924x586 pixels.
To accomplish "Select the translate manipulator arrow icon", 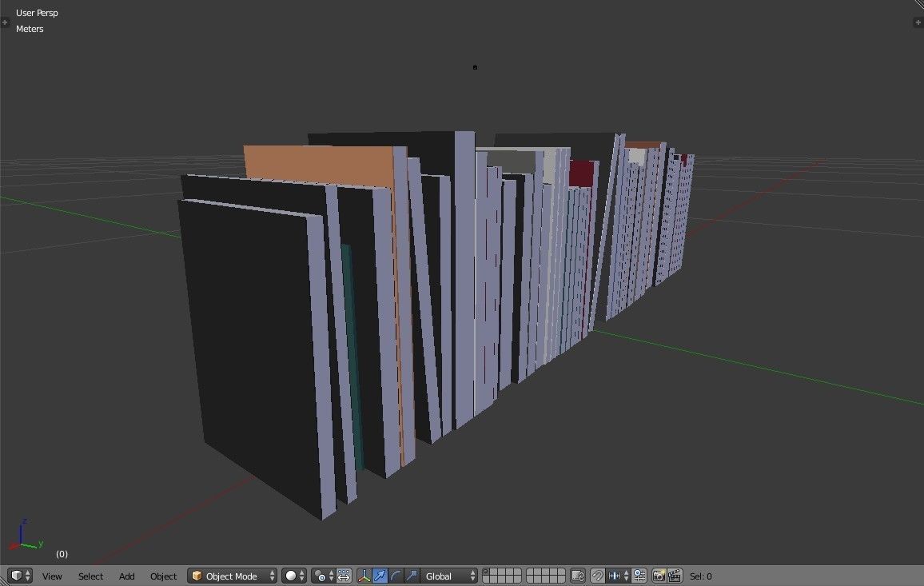I will (380, 576).
